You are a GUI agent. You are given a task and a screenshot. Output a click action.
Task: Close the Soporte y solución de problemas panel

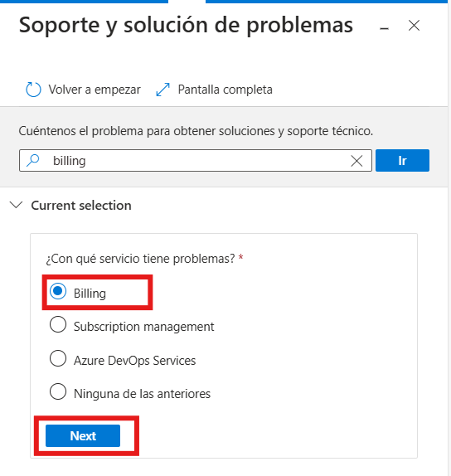coord(414,26)
